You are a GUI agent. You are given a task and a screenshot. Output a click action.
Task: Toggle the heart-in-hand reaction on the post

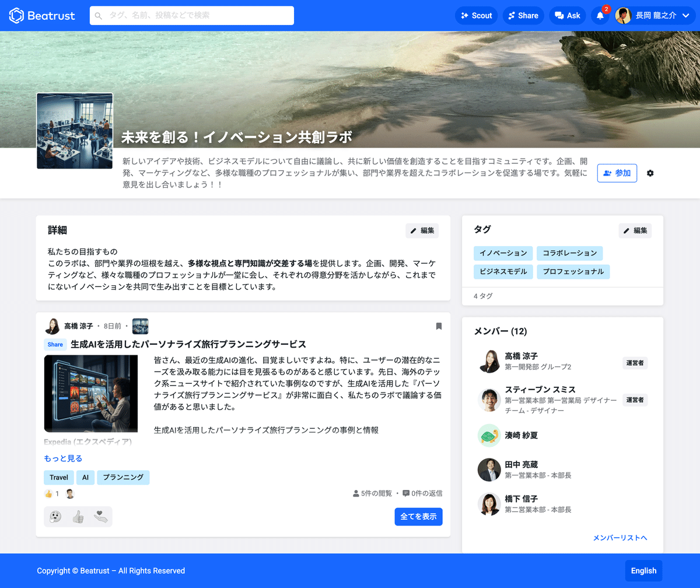click(101, 516)
